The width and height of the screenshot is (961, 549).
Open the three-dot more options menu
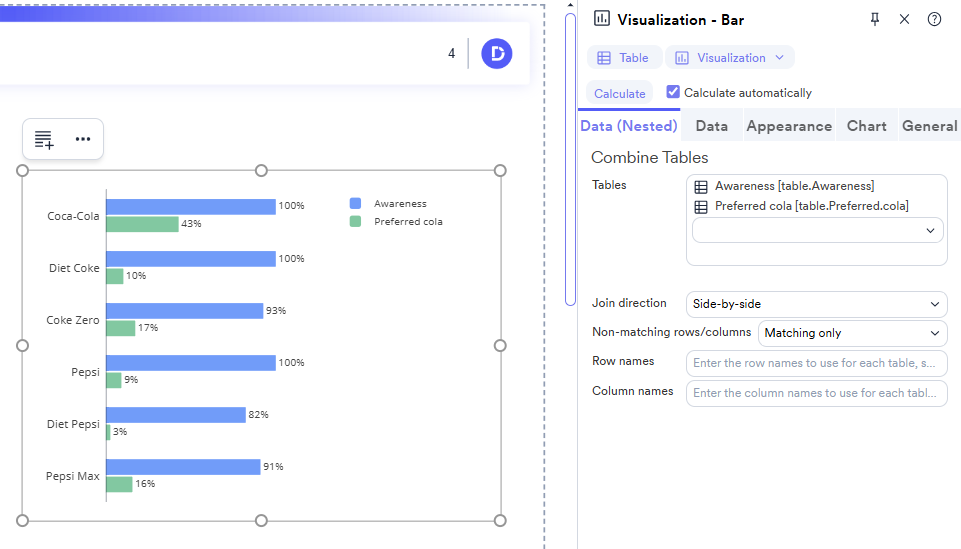point(83,139)
